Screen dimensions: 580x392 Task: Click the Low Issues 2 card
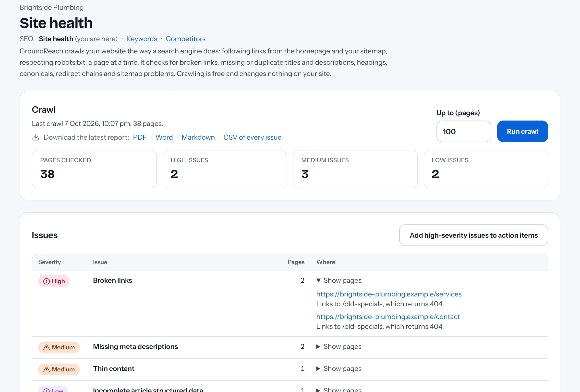[x=486, y=169]
